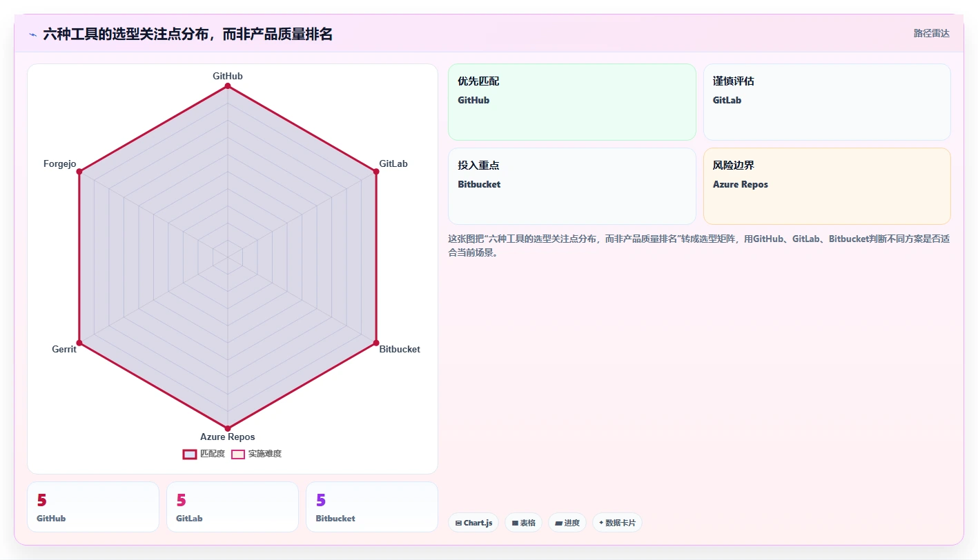Image resolution: width=978 pixels, height=560 pixels.
Task: Select the GitLab stat card showing 5
Action: [233, 507]
